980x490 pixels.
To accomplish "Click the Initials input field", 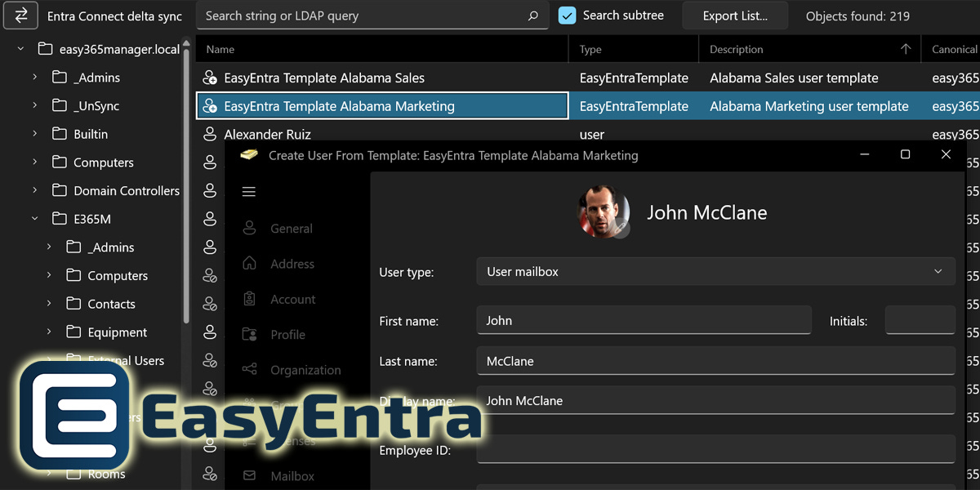I will point(920,320).
